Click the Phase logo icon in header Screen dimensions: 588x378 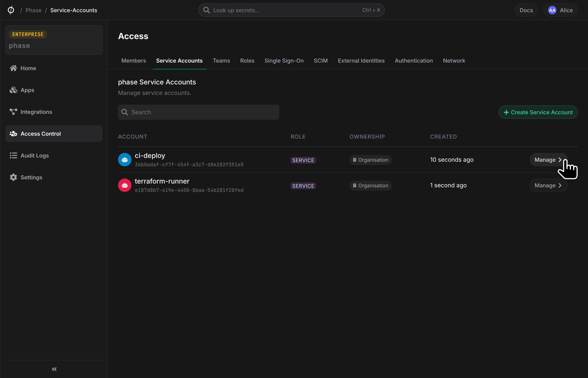(x=11, y=10)
